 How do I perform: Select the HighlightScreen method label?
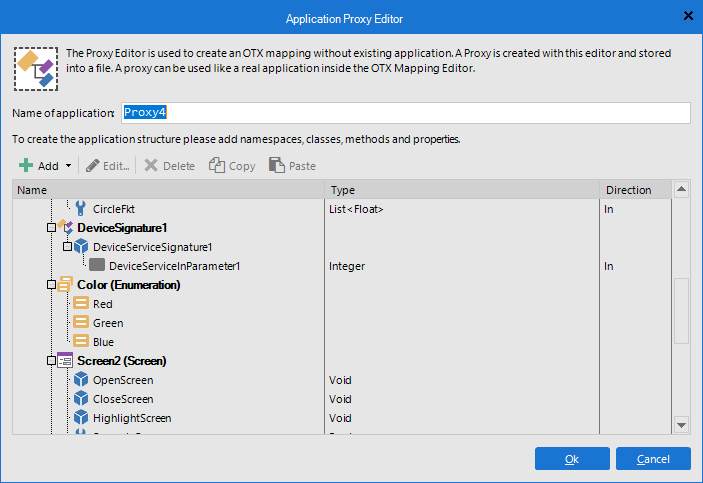[x=132, y=418]
